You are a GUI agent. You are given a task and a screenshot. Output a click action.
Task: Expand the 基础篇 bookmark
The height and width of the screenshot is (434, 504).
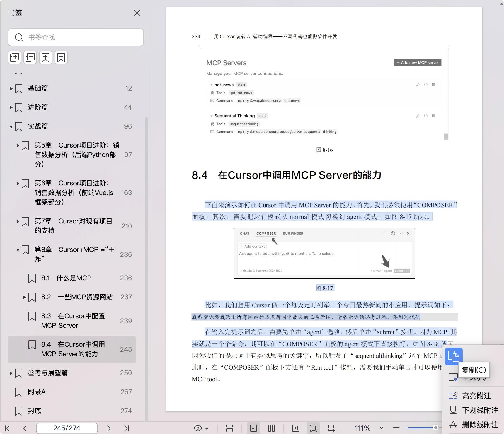(x=11, y=89)
